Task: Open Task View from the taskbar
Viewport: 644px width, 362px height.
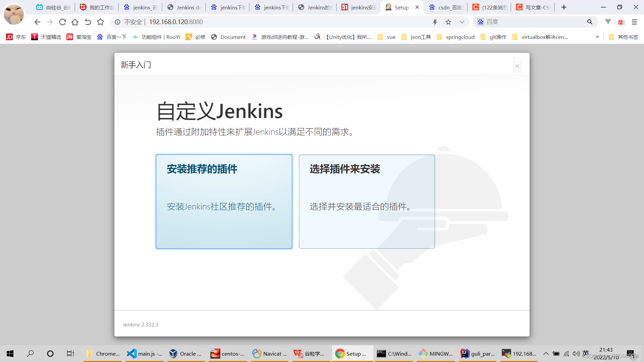Action: 70,353
